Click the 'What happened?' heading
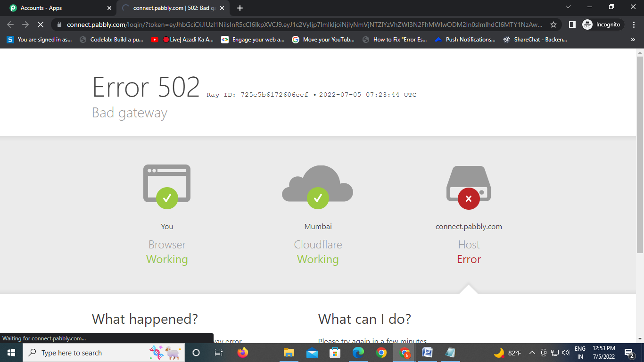The height and width of the screenshot is (362, 644). [x=145, y=319]
